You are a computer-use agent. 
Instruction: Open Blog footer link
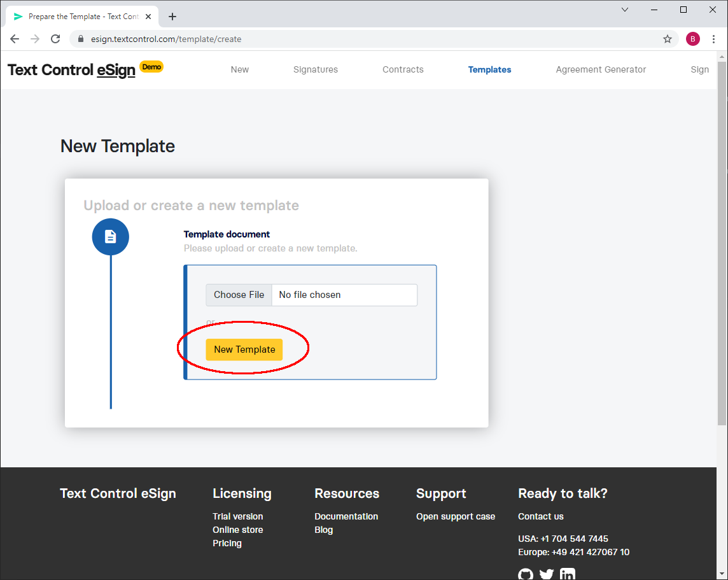click(x=324, y=530)
